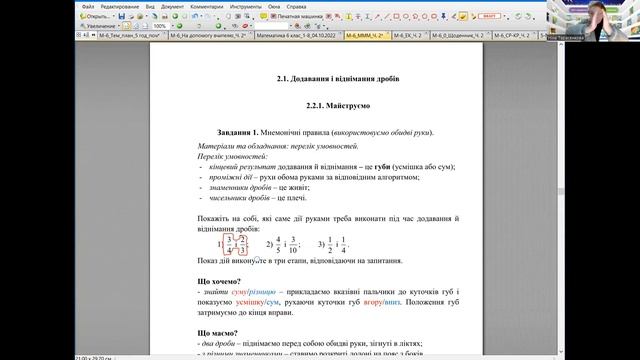640x360 pixels.
Task: Expand the Увеличение tool dropdown arrow
Action: (119, 26)
